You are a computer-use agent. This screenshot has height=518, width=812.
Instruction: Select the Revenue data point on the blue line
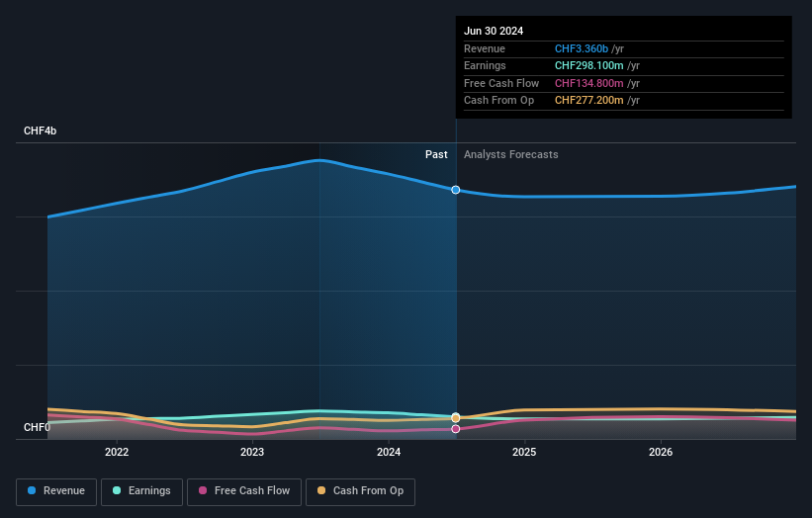[x=456, y=190]
